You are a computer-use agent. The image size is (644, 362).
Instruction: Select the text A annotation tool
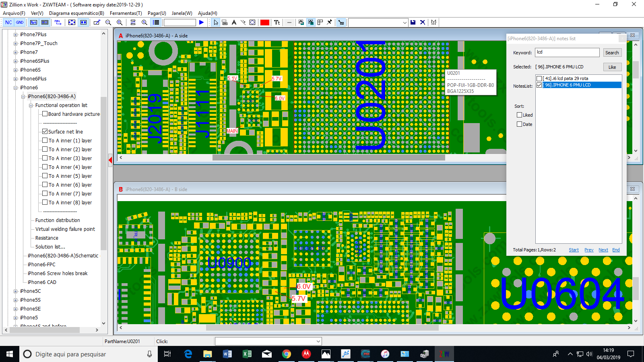pos(234,23)
